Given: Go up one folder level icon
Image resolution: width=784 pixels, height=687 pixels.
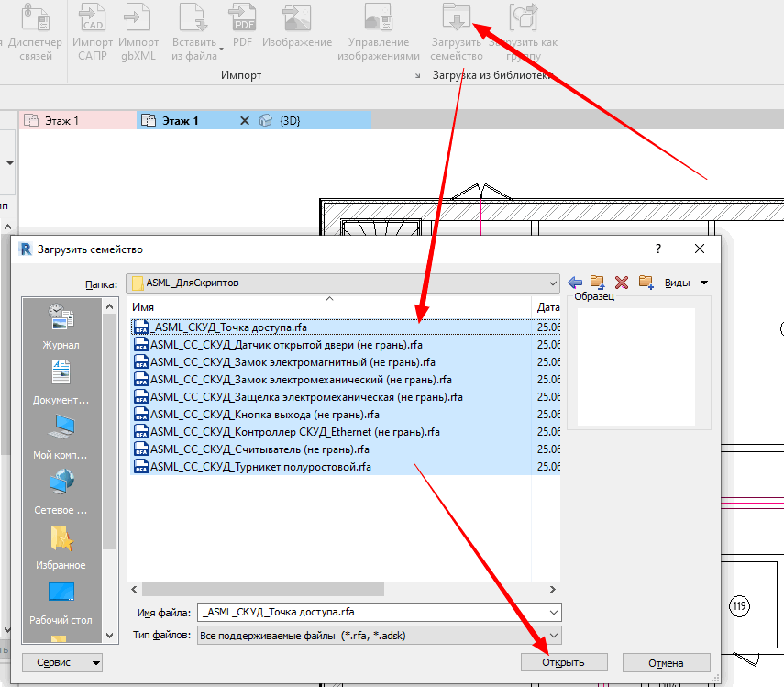Looking at the screenshot, I should pos(598,283).
